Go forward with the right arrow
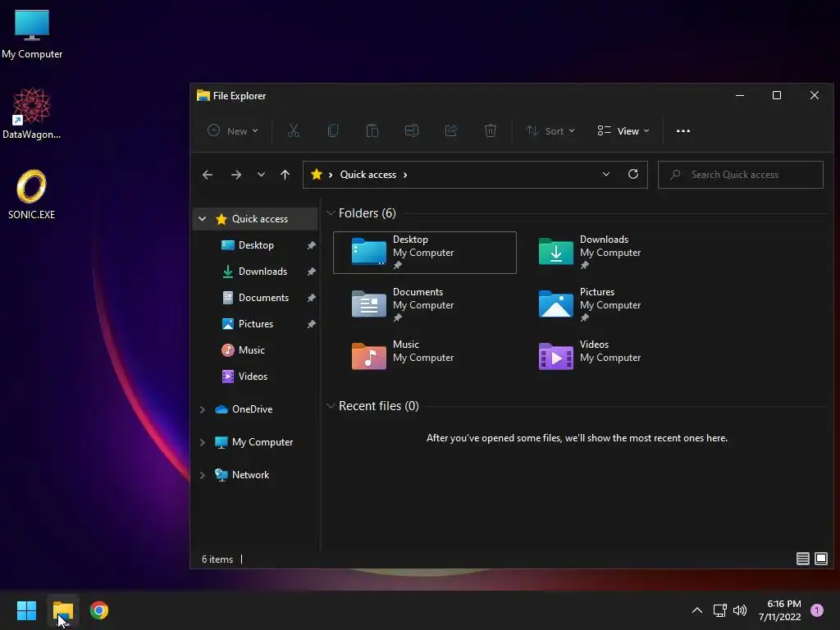840x630 pixels. point(235,175)
